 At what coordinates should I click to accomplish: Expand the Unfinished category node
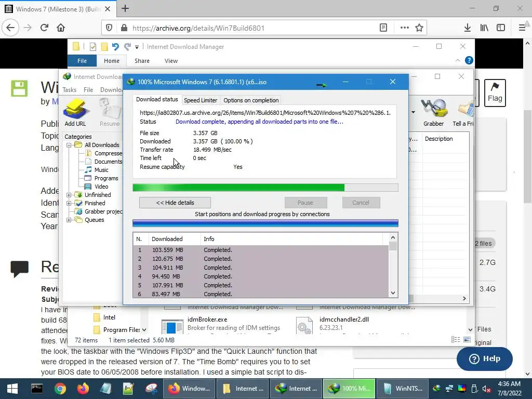(69, 195)
